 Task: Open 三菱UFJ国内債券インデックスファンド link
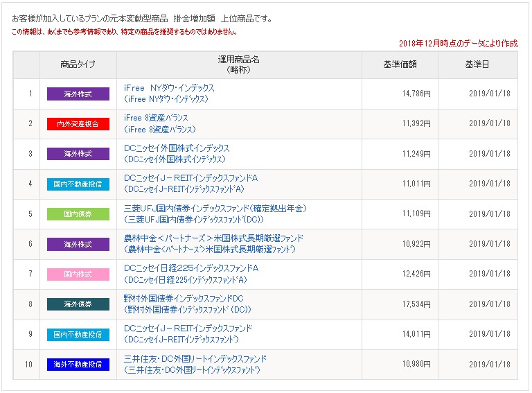tap(215, 208)
